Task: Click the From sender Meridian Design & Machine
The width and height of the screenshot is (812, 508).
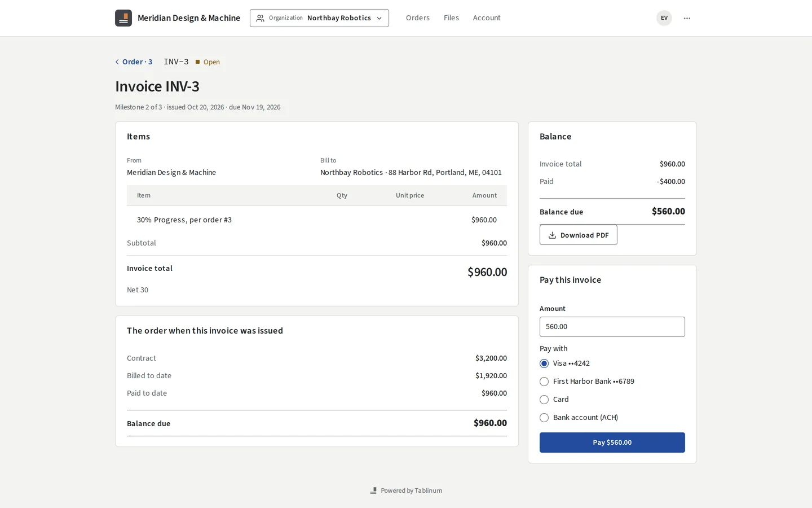Action: [x=171, y=173]
